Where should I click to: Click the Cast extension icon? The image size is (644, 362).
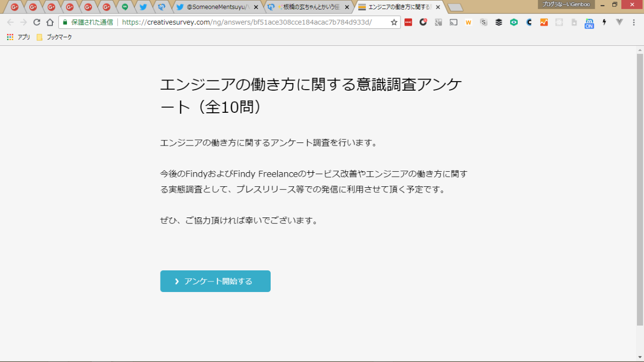point(453,22)
